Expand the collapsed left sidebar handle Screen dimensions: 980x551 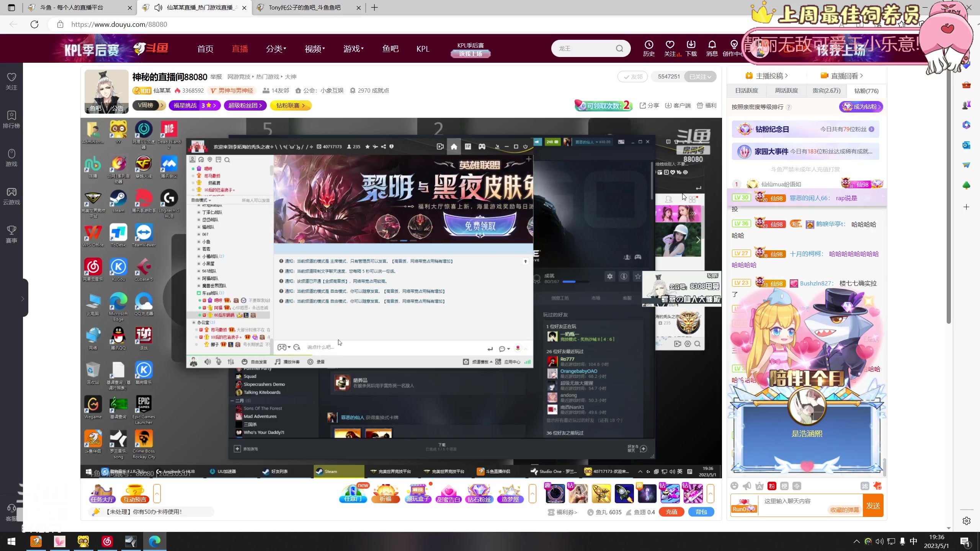(23, 298)
